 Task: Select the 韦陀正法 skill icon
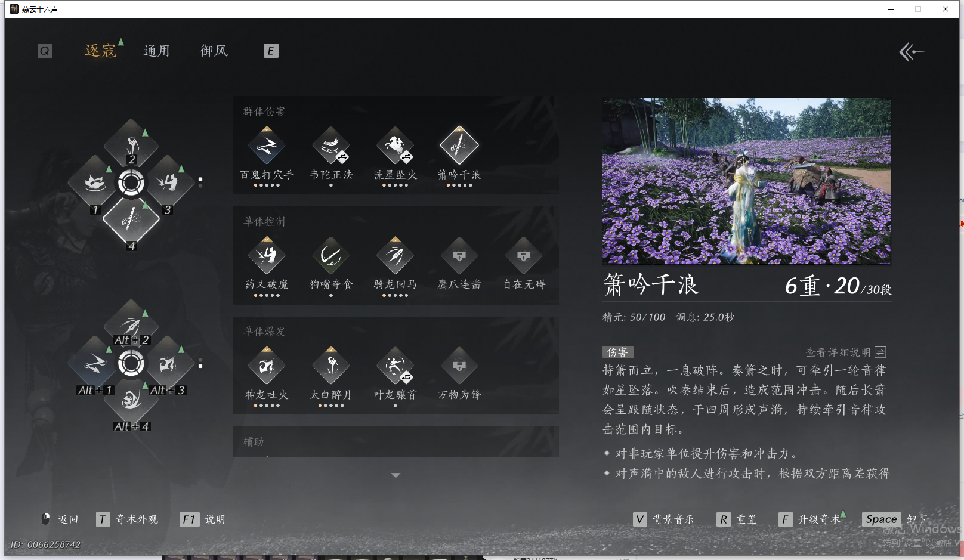pyautogui.click(x=331, y=145)
